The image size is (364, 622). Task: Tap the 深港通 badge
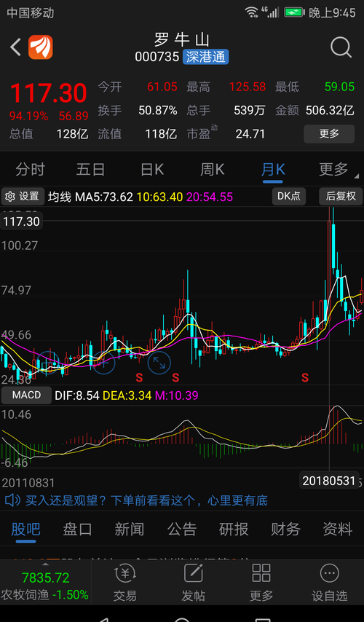(205, 57)
